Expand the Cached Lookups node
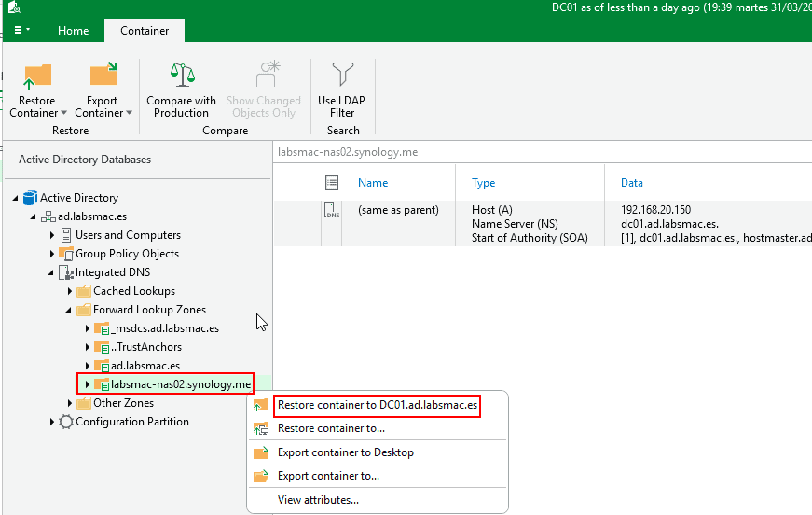Screen dimensions: 812x515 click(69, 291)
